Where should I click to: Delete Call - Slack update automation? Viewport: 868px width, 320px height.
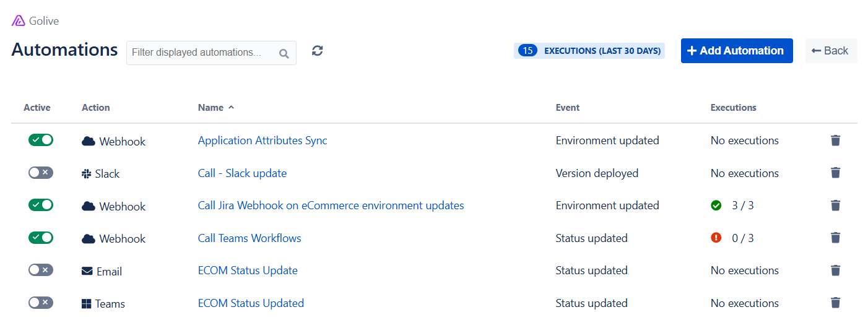[x=835, y=173]
